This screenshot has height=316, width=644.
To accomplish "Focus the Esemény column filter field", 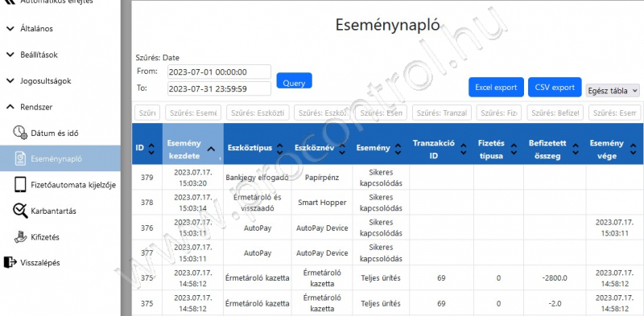I will pyautogui.click(x=381, y=113).
